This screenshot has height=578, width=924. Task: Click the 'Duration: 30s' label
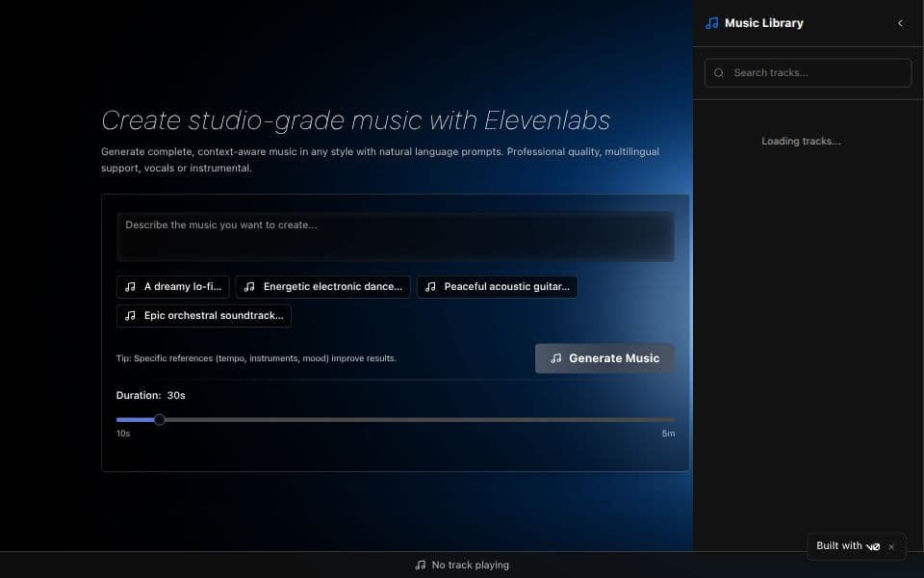pos(151,395)
